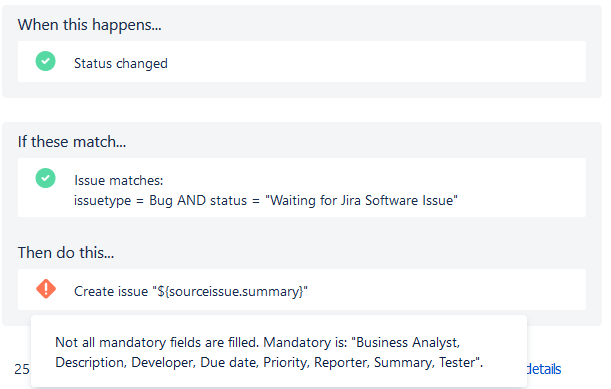Click the green checkmark beside Status changed
The width and height of the screenshot is (611, 389).
coord(46,61)
